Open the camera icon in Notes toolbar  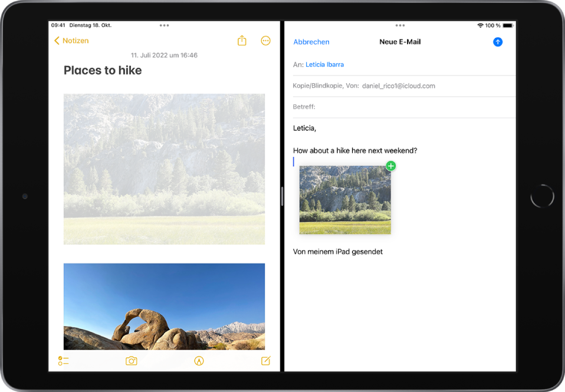point(131,360)
